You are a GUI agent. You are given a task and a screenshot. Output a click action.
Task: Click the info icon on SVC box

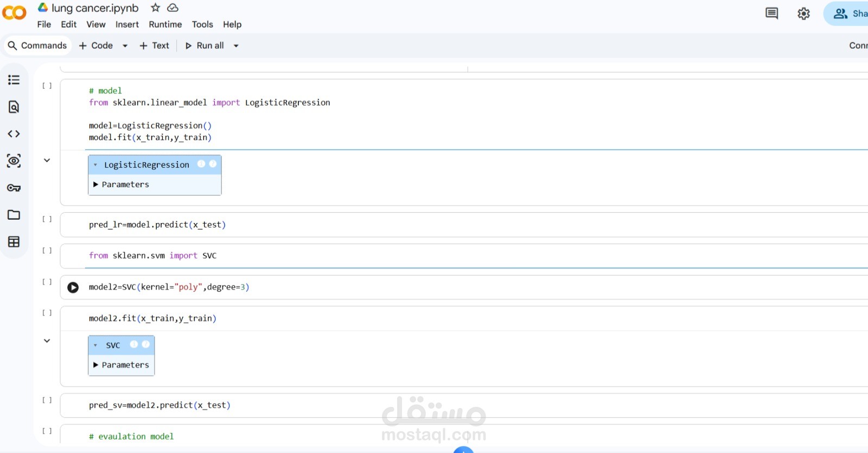134,344
